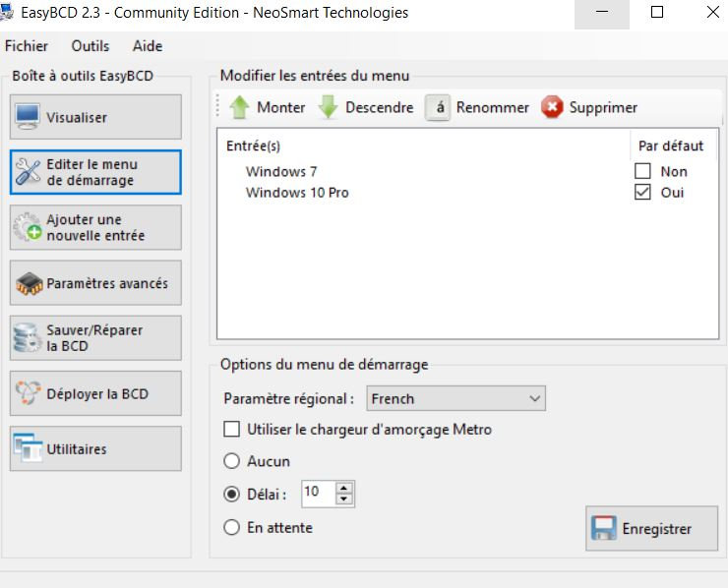Screen dimensions: 728x588
Task: Move entry down with Descendre
Action: point(366,107)
